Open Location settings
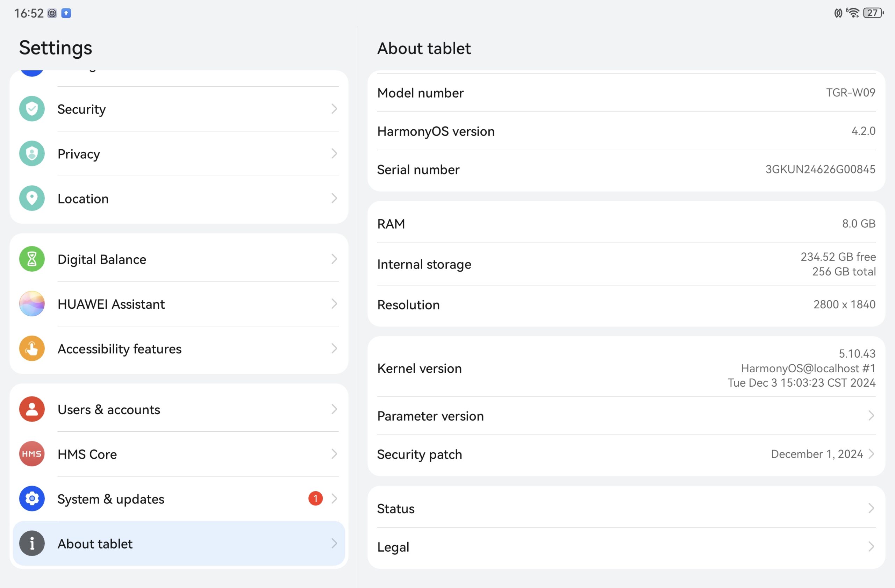The height and width of the screenshot is (588, 895). pyautogui.click(x=179, y=199)
